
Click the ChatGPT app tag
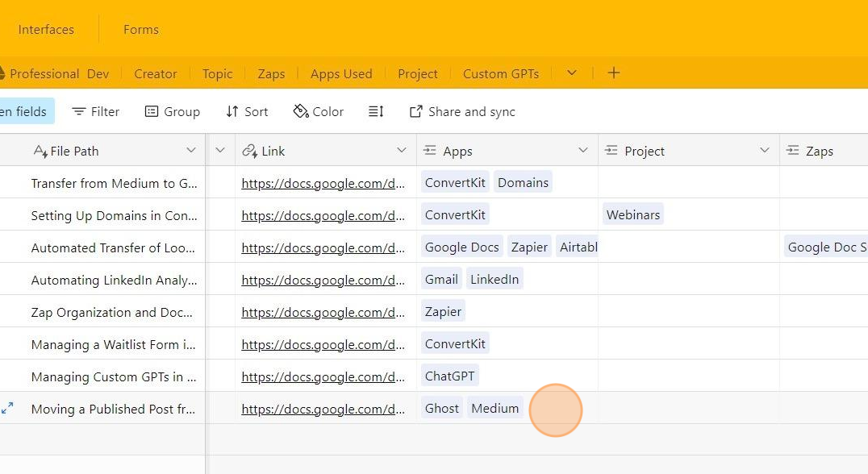click(x=449, y=376)
